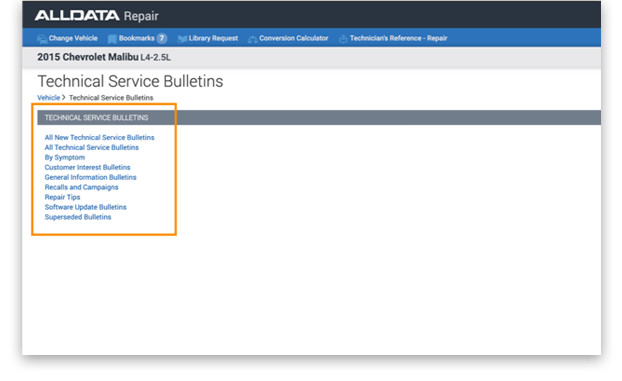Open the Bookmarks menu item
622x381 pixels.
(x=136, y=38)
